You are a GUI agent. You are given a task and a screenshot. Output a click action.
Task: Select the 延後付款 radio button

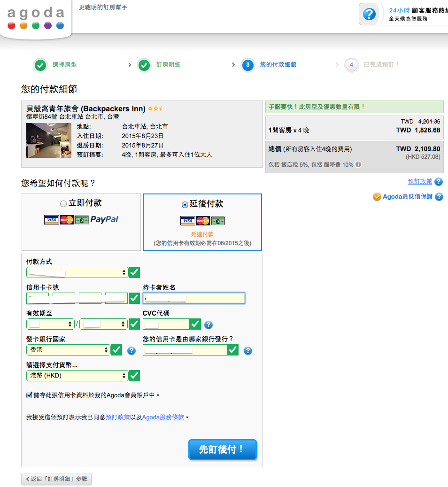(185, 204)
